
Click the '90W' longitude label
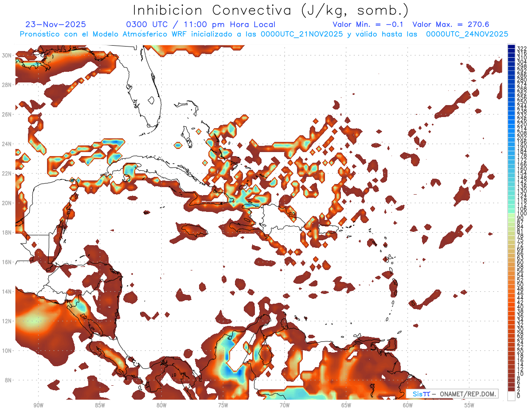[38, 405]
